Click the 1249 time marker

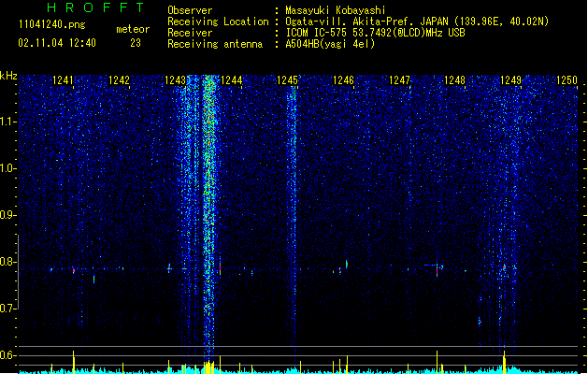(x=510, y=79)
